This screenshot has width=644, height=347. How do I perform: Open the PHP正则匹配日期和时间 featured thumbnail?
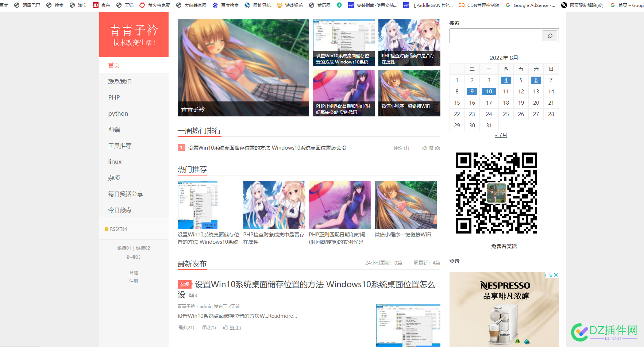tap(344, 93)
